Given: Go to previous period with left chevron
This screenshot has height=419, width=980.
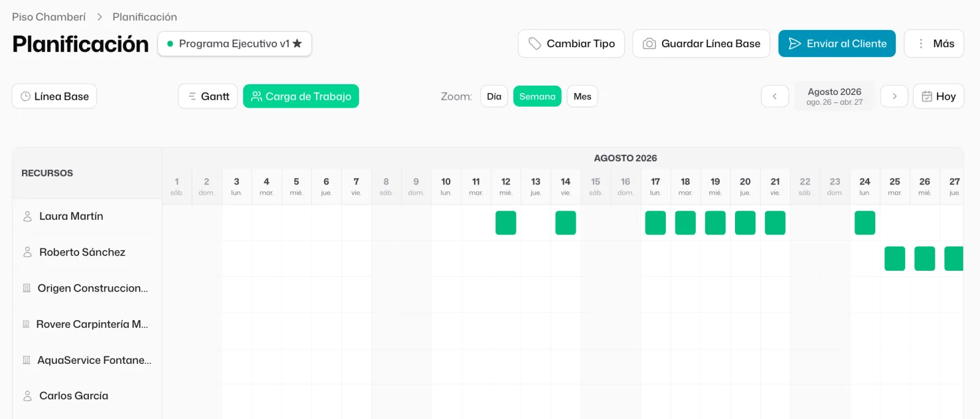Looking at the screenshot, I should click(x=775, y=96).
